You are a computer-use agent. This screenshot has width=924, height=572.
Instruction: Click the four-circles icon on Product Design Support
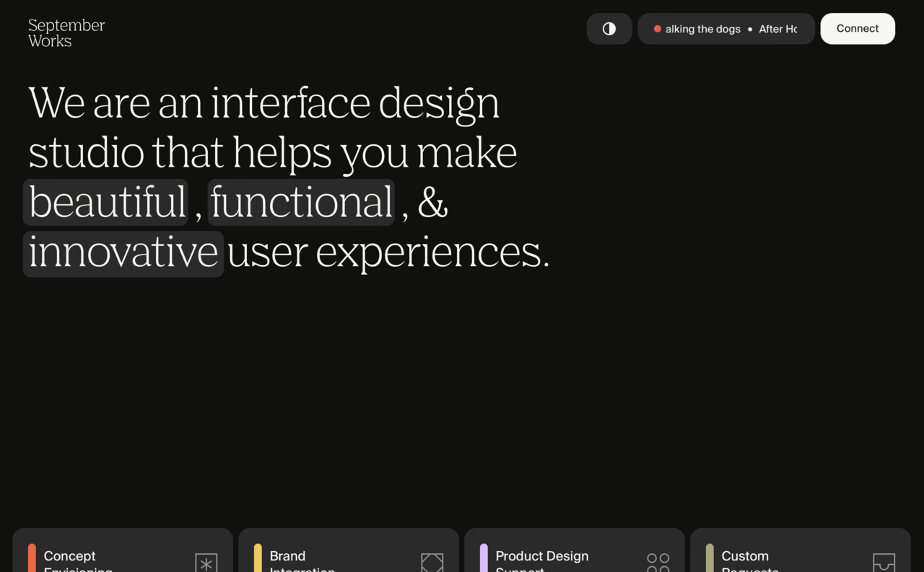click(x=658, y=563)
